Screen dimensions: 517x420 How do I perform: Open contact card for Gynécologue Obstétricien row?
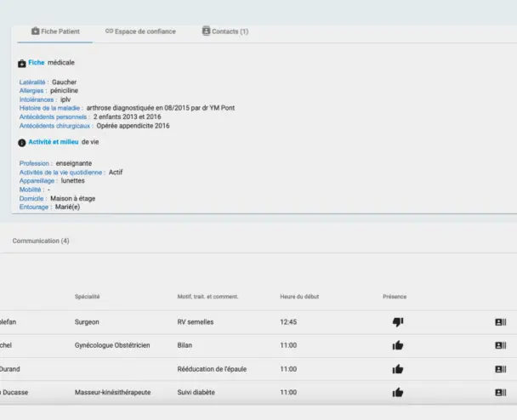coord(500,346)
